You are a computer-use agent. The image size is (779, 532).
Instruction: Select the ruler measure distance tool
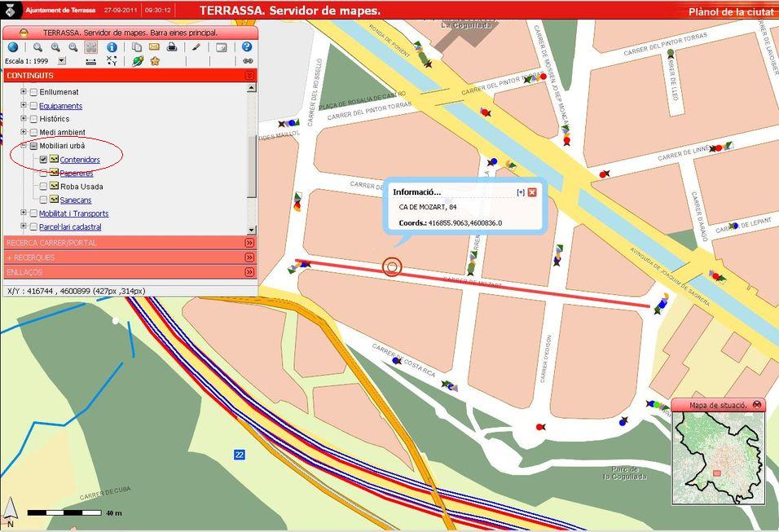point(91,62)
